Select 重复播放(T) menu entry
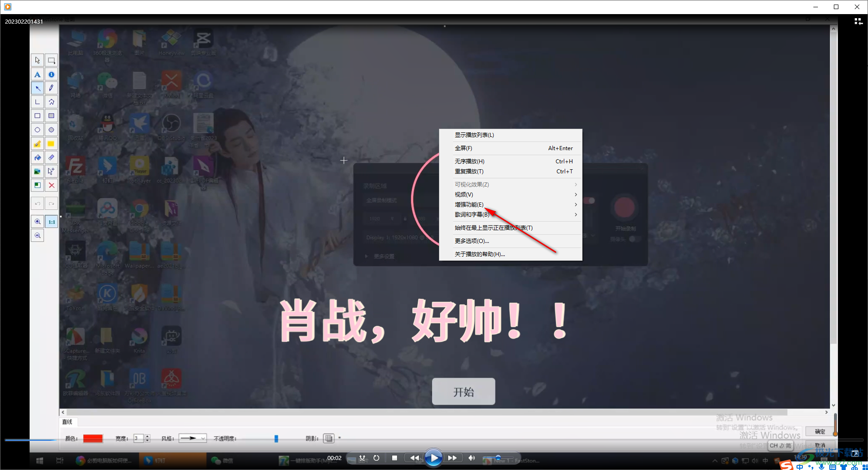 [511, 171]
